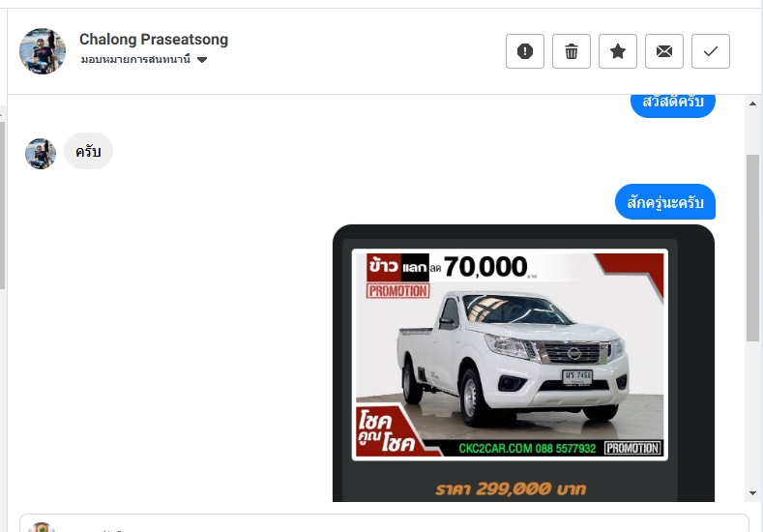Click the dropdown arrow next to มอบหมายการสนทนานี้
Viewport: 763px width, 532px height.
[202, 60]
